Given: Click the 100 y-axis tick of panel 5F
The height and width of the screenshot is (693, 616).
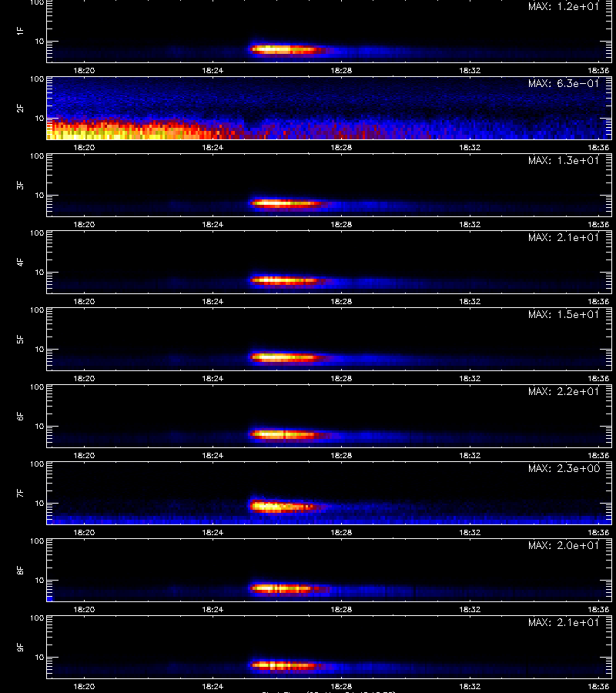Looking at the screenshot, I should pyautogui.click(x=37, y=310).
